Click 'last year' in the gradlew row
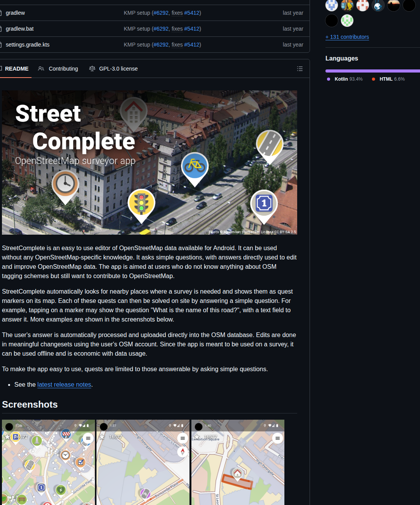Screen dimensions: 420x505 pos(293,13)
